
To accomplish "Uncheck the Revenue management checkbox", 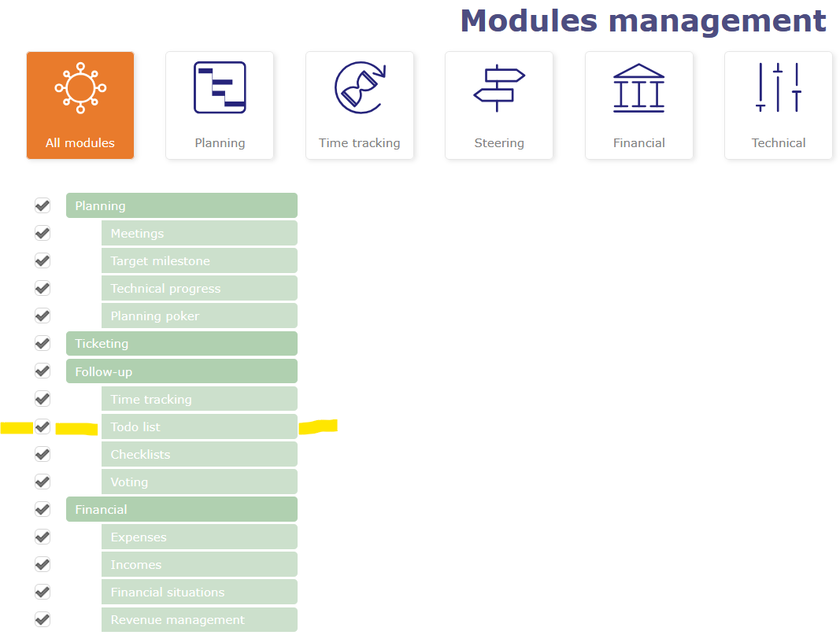I will tap(43, 619).
